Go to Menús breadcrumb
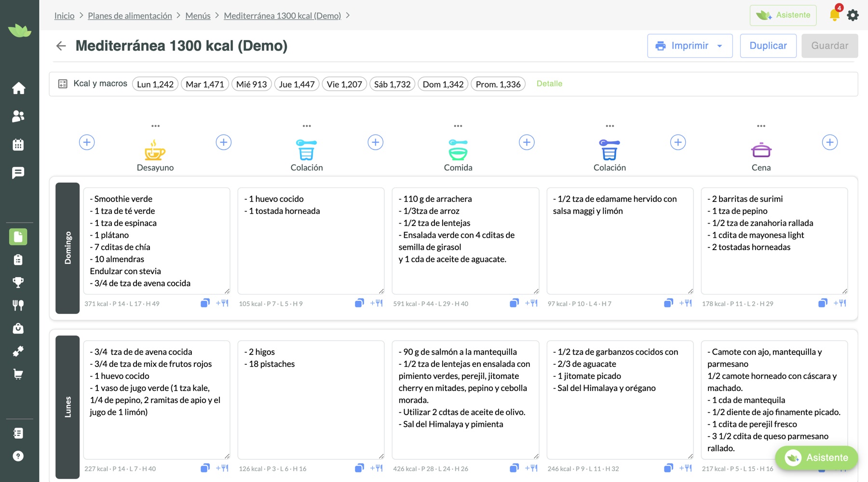This screenshot has width=868, height=482. click(x=198, y=16)
